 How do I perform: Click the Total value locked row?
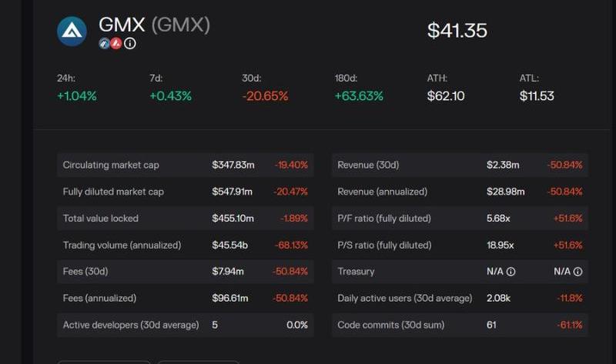coord(185,219)
